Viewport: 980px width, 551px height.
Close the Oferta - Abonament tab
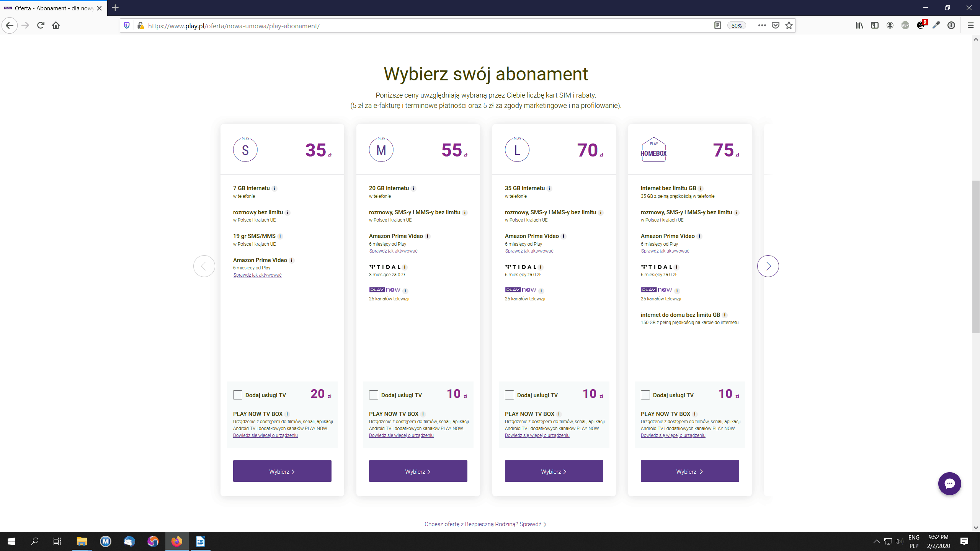(100, 8)
